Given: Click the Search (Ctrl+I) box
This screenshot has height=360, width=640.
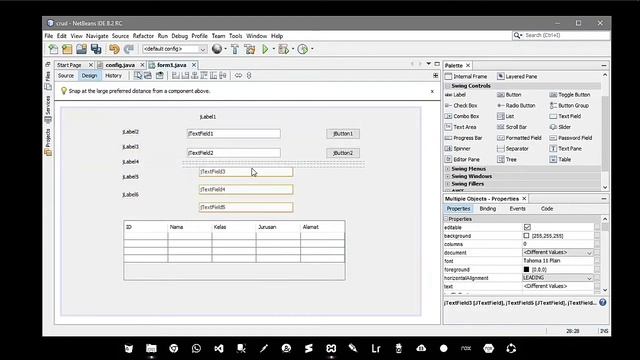Looking at the screenshot, I should (x=561, y=36).
